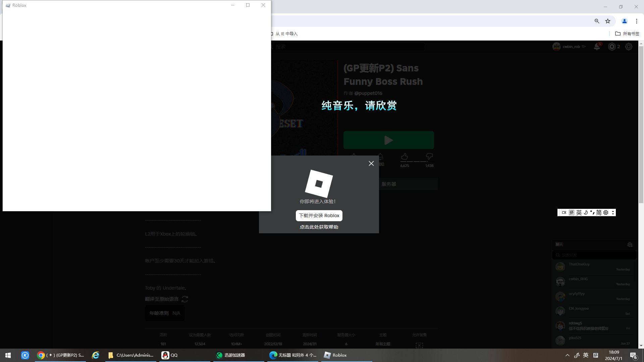Open chat with yike521
This screenshot has width=644, height=362.
pyautogui.click(x=594, y=341)
